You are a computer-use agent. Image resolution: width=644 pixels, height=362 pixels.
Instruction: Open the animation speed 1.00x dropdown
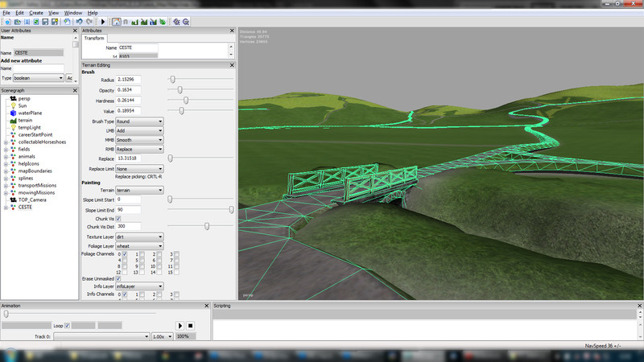[162, 336]
